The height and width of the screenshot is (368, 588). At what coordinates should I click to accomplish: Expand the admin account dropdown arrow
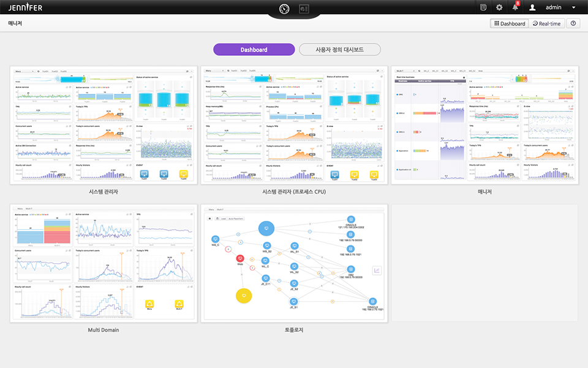point(574,8)
